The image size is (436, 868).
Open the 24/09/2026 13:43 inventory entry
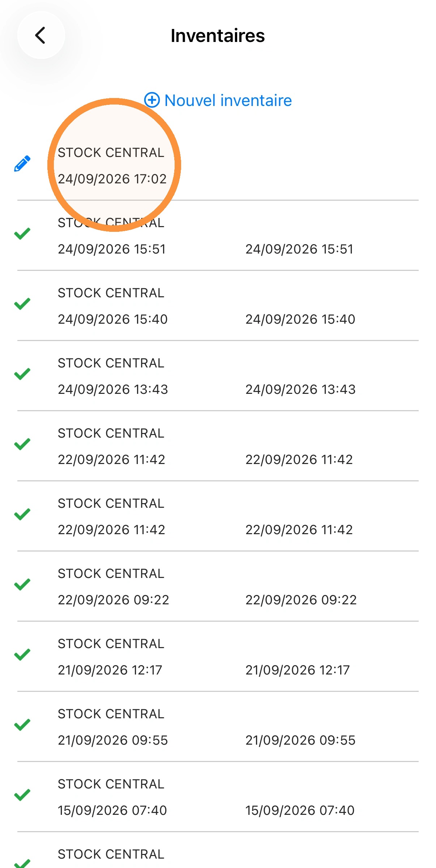point(218,376)
